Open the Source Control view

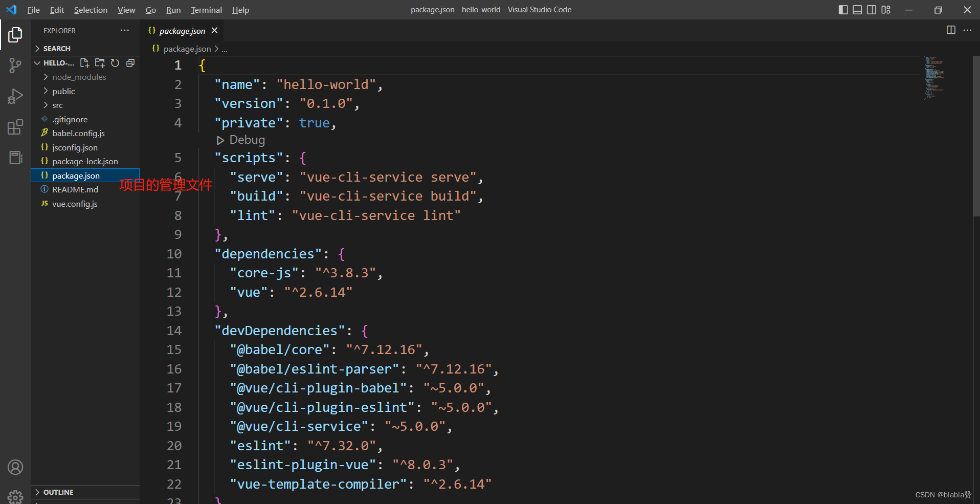(15, 65)
